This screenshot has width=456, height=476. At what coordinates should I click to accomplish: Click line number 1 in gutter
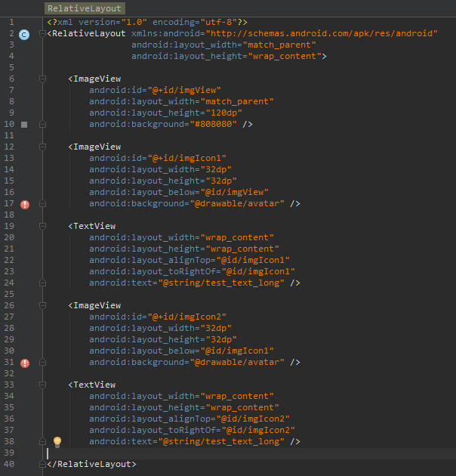pos(11,22)
